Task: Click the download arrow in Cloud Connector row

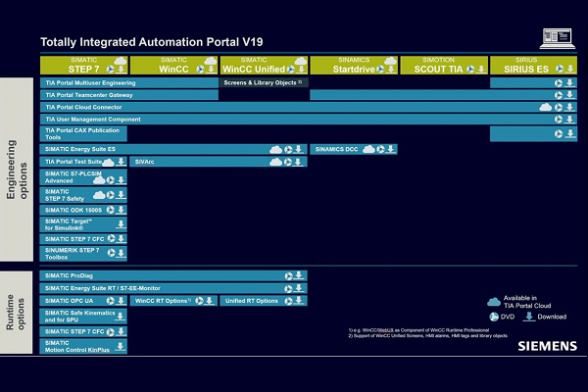Action: (569, 107)
